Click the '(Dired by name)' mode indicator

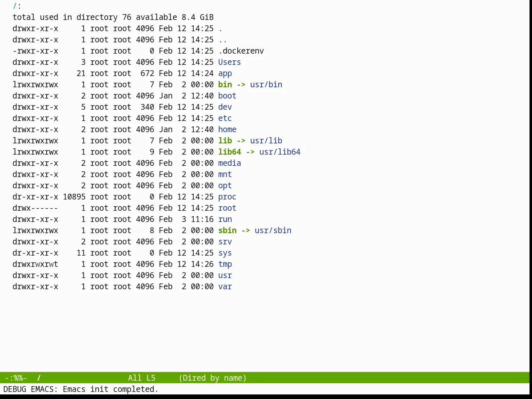(x=212, y=378)
